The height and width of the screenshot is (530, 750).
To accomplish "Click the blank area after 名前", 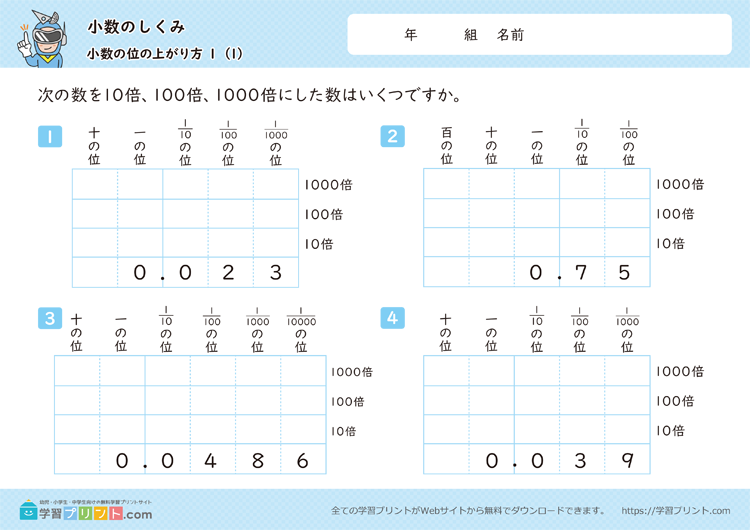I will (627, 35).
